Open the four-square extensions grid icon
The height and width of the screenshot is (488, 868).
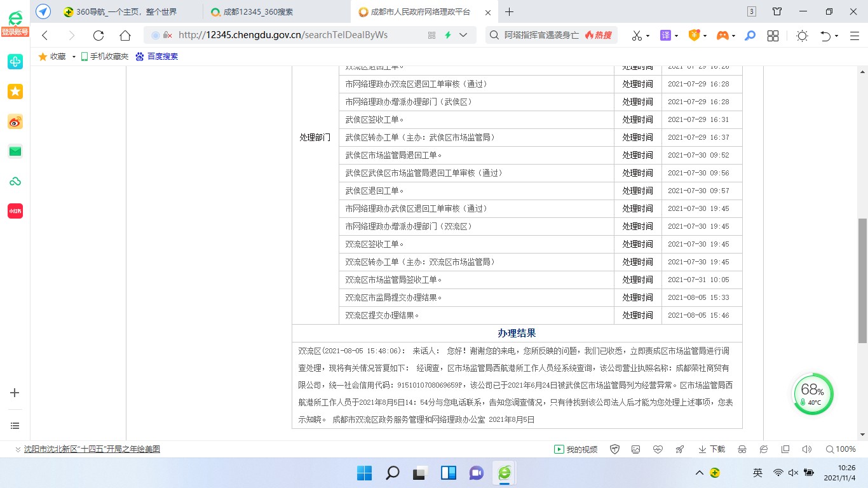point(773,36)
